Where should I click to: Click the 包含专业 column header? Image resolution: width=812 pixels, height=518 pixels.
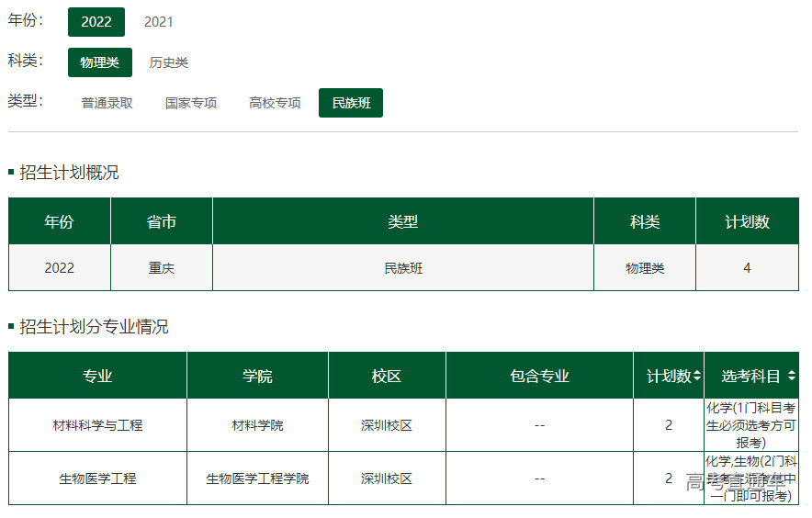[x=539, y=376]
